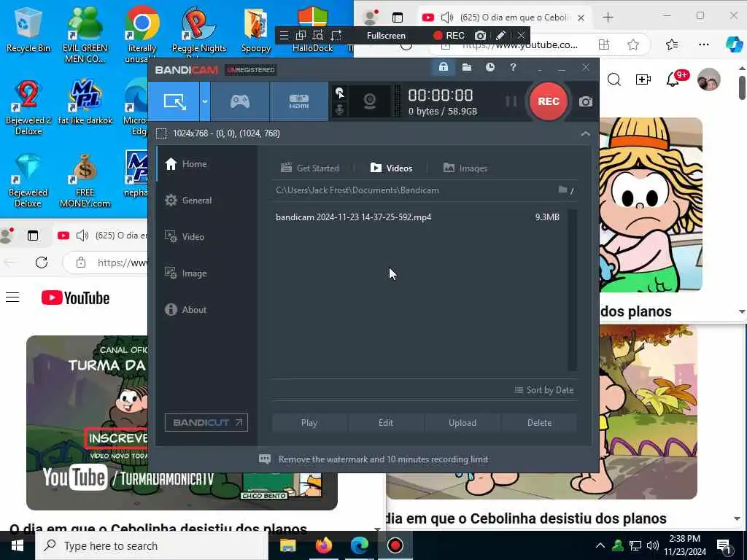Open YouTube hamburger menu in left Edge
Viewport: 747px width, 560px height.
[x=12, y=297]
